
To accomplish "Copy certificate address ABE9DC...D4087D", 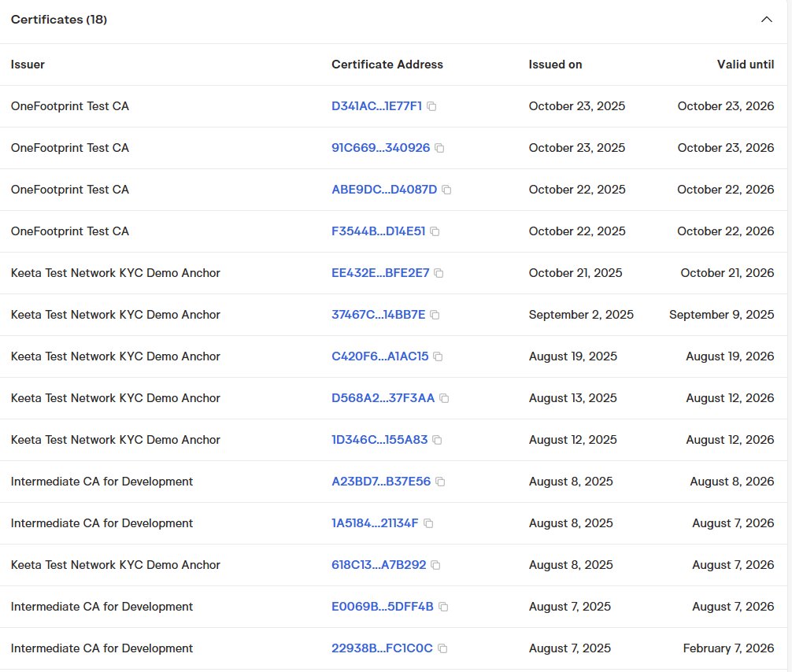I will (446, 190).
